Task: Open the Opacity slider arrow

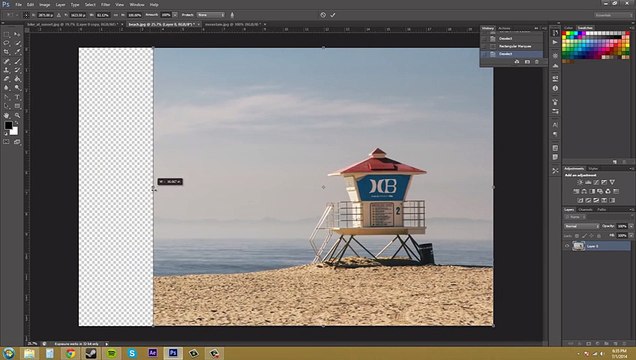Action: click(x=631, y=226)
